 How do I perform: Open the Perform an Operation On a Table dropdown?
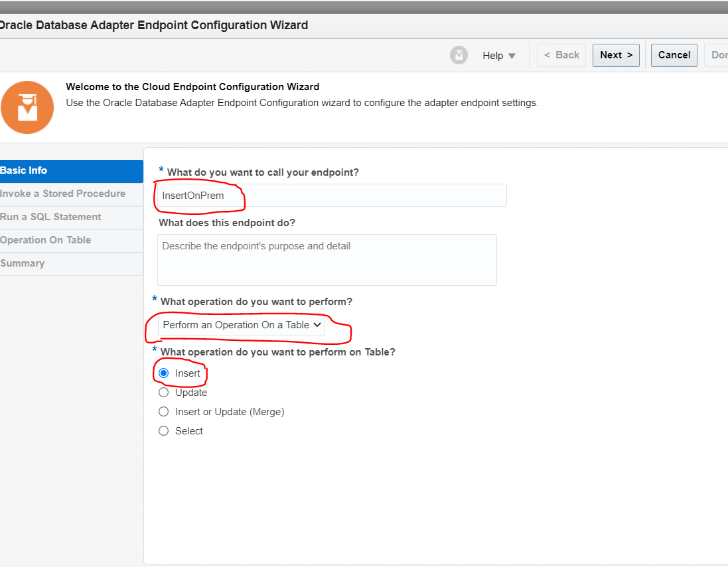pos(242,325)
